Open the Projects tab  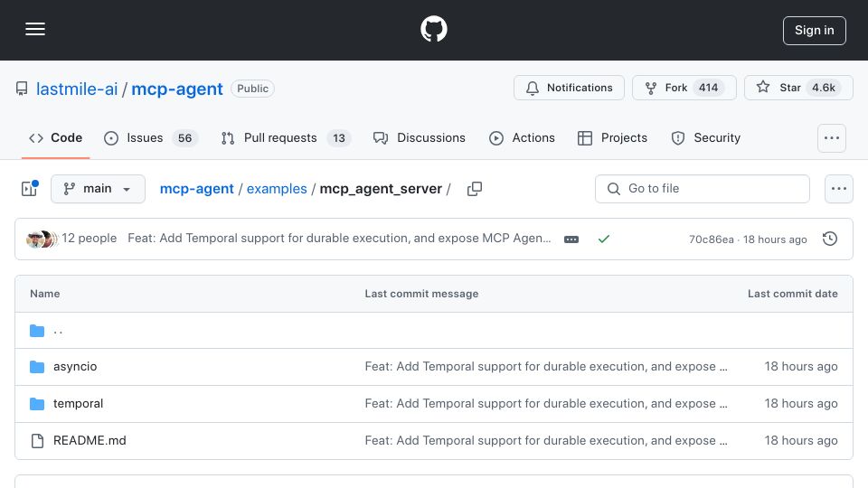point(612,137)
